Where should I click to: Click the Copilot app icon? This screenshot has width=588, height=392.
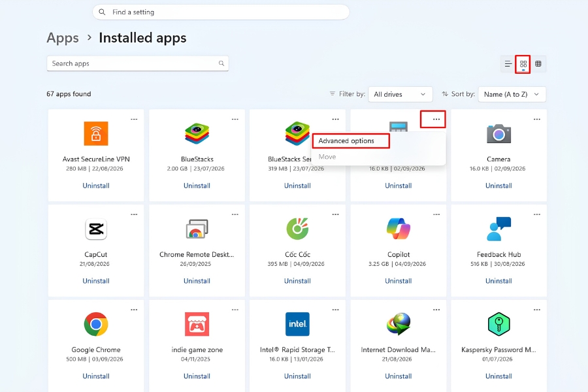click(x=399, y=229)
